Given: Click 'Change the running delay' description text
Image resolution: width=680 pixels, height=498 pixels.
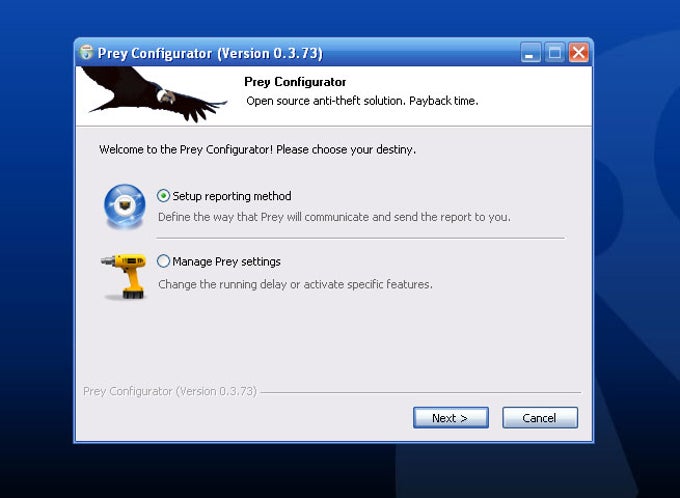Looking at the screenshot, I should coord(295,285).
